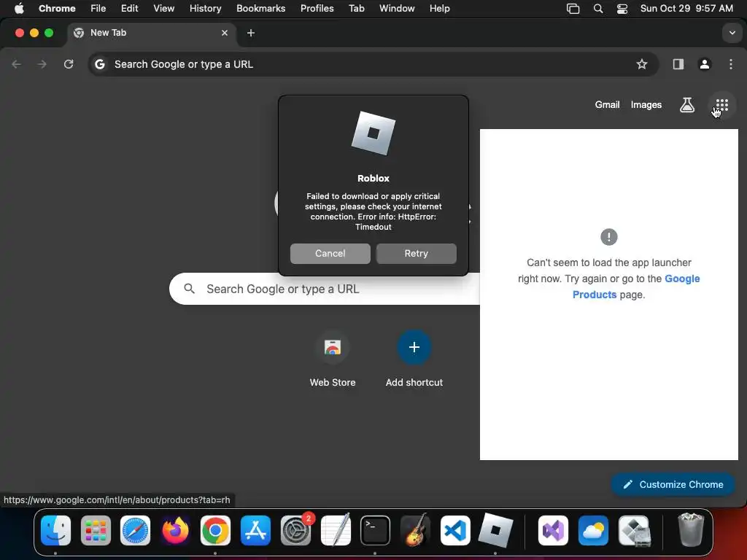Image resolution: width=747 pixels, height=560 pixels.
Task: Open Finder from the Dock
Action: pos(55,530)
